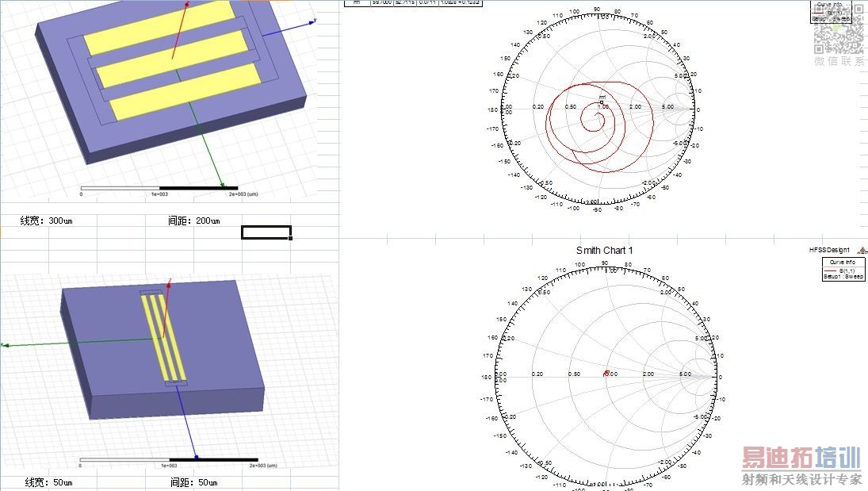
Task: Select the bottom yellow strip in upper model
Action: pos(185,91)
